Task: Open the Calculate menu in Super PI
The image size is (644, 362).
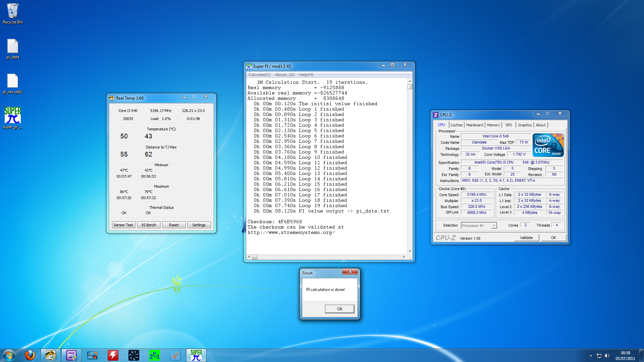Action: (x=259, y=75)
